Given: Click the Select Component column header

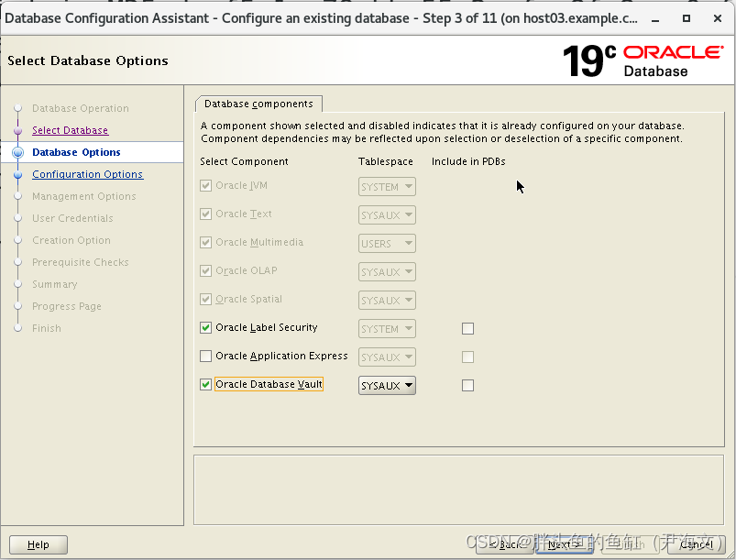Looking at the screenshot, I should pos(244,161).
